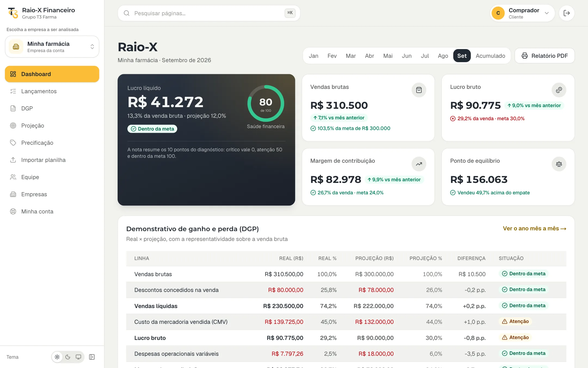Screen dimensions: 588x368
Task: Select the Ago month tab
Action: pos(443,56)
